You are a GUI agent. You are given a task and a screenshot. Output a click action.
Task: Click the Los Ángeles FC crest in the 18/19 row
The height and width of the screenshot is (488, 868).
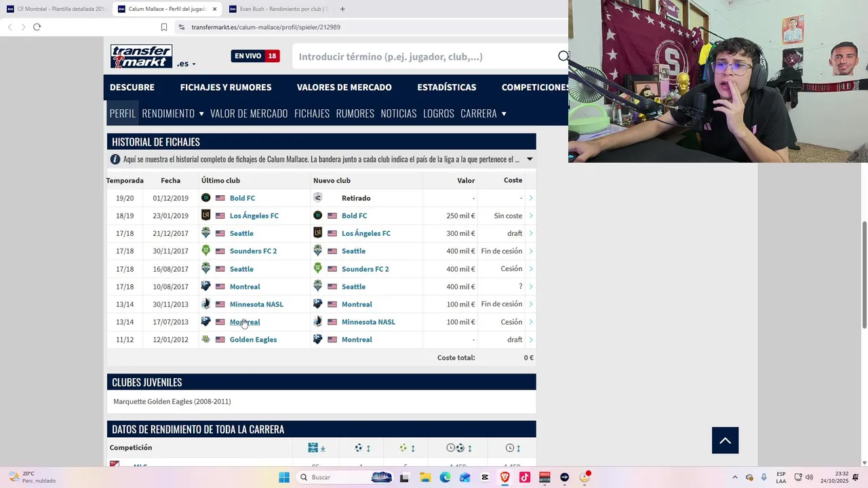[206, 216]
